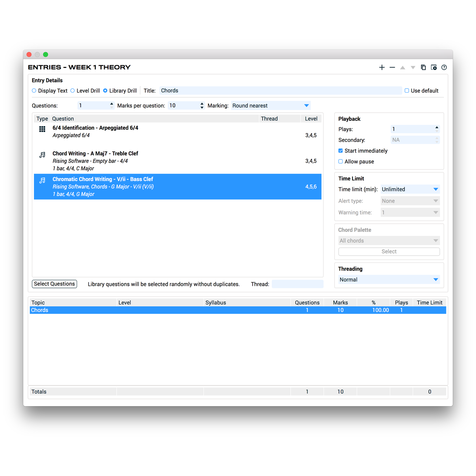476x476 pixels.
Task: Open help using the question mark icon
Action: click(x=444, y=67)
